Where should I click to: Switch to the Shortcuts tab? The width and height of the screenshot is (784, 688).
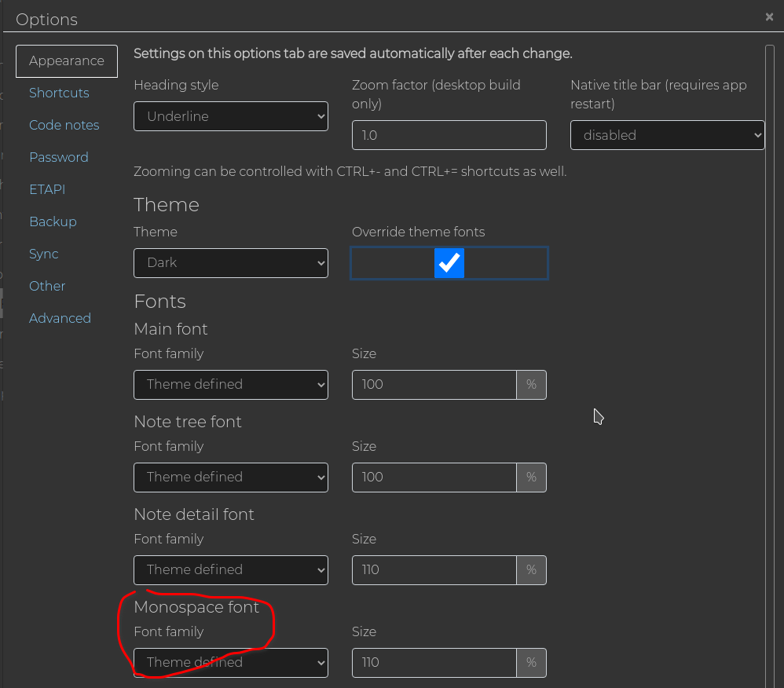click(x=59, y=93)
